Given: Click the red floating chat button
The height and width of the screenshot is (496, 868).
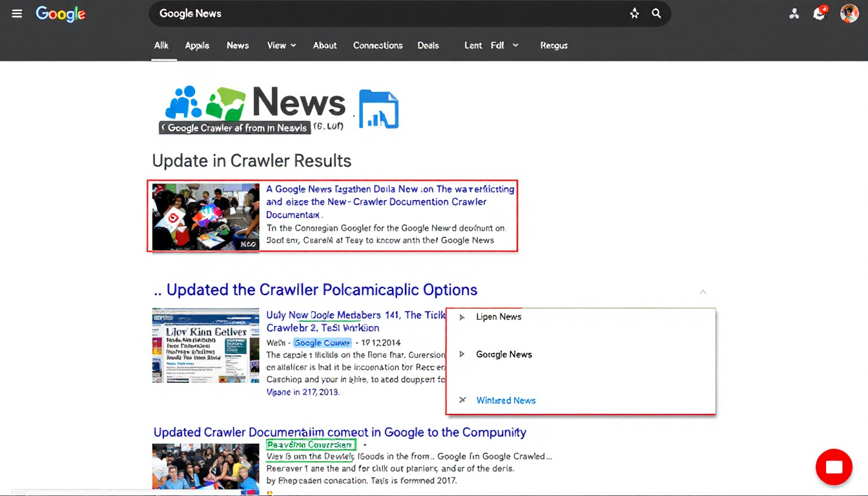Looking at the screenshot, I should pyautogui.click(x=834, y=467).
